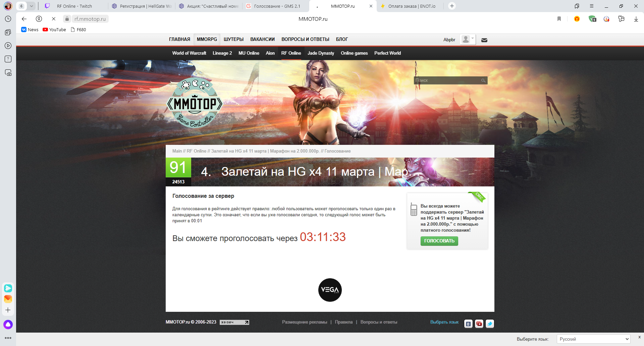Image resolution: width=644 pixels, height=346 pixels.
Task: Bookmark this page with the flag icon
Action: coord(559,19)
